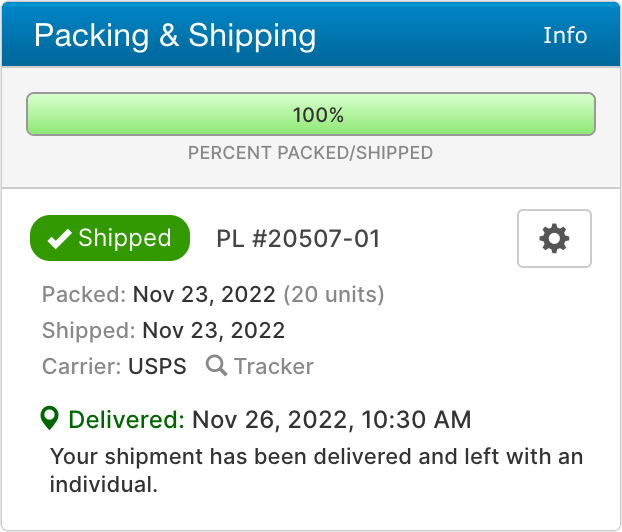Click the delivery time Nov 26, 10:30 AM
The height and width of the screenshot is (532, 622).
point(331,418)
